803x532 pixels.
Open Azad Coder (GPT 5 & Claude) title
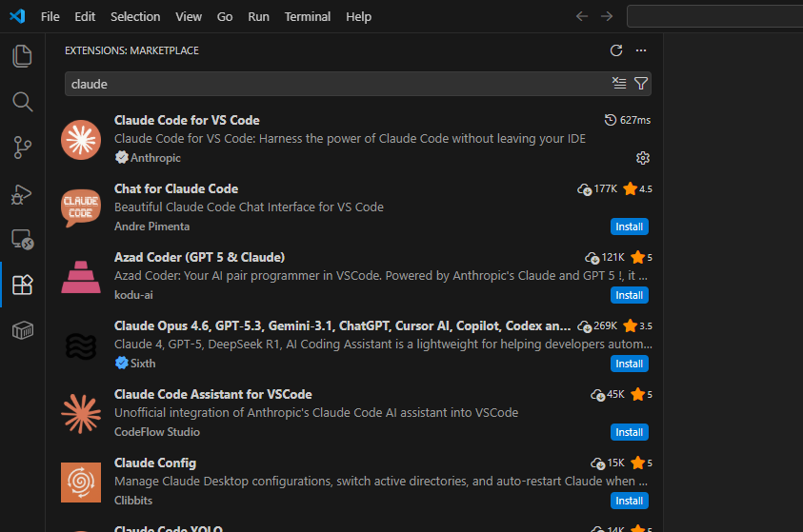pyautogui.click(x=199, y=257)
